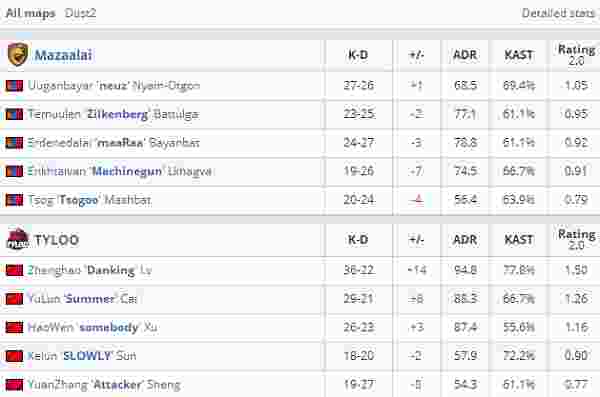The image size is (600, 397).
Task: Click the China flag beside SLOWLY
Action: tap(15, 356)
